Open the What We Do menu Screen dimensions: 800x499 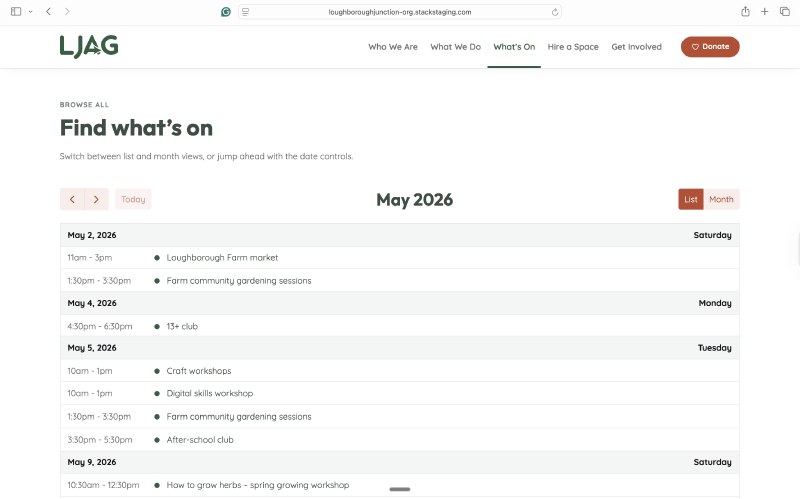(x=455, y=47)
